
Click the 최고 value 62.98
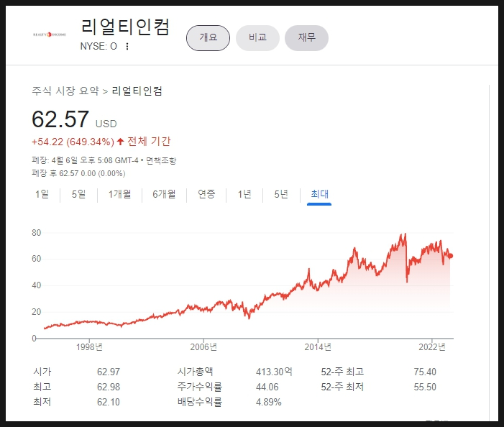pos(109,387)
